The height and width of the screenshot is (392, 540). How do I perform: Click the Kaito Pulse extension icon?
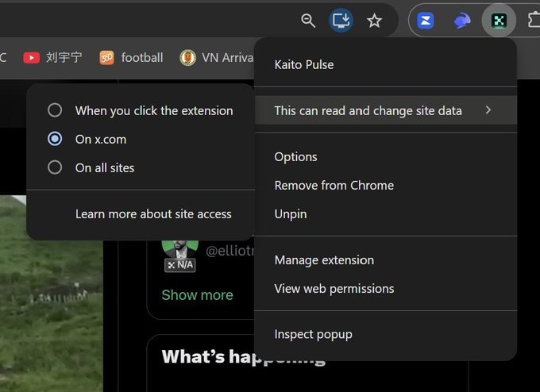499,21
